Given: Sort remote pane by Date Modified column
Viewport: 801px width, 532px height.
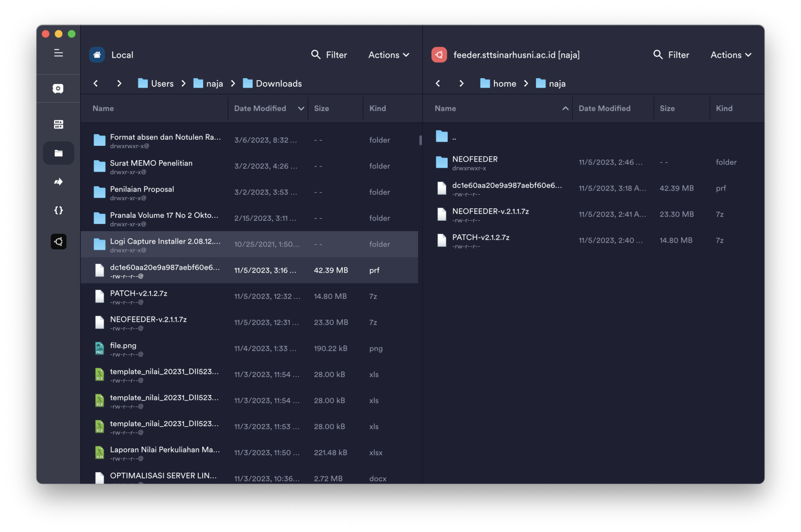Looking at the screenshot, I should (604, 109).
